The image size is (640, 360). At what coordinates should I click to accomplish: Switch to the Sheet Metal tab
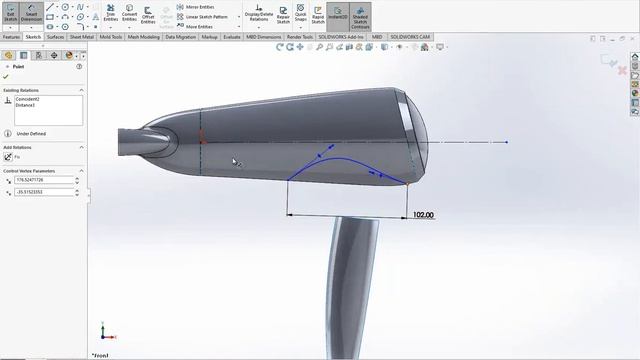[x=82, y=37]
